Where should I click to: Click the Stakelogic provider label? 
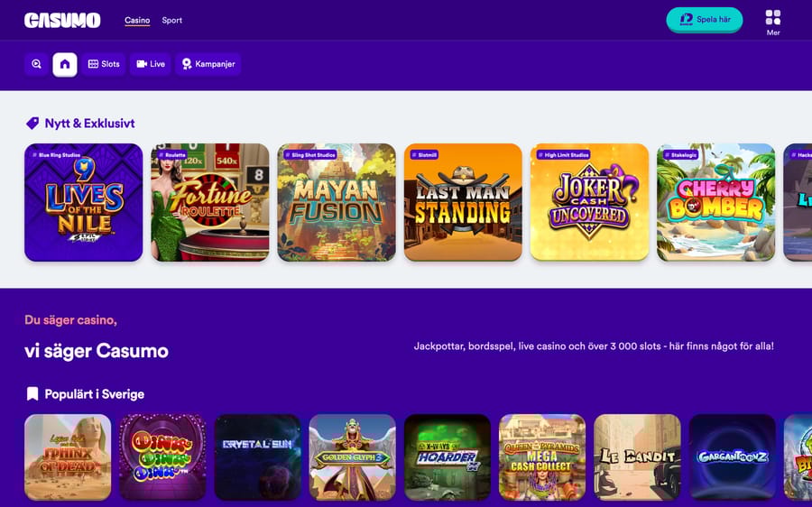tap(681, 155)
